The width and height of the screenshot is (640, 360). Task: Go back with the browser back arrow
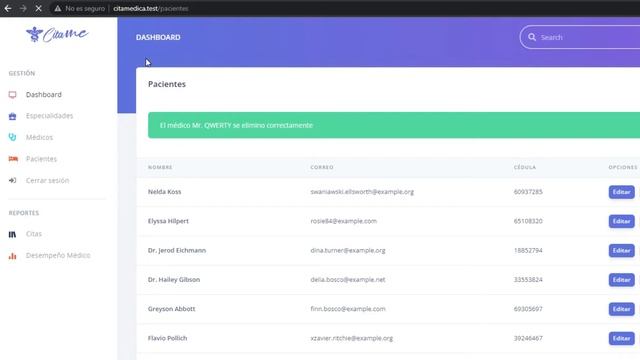8,8
